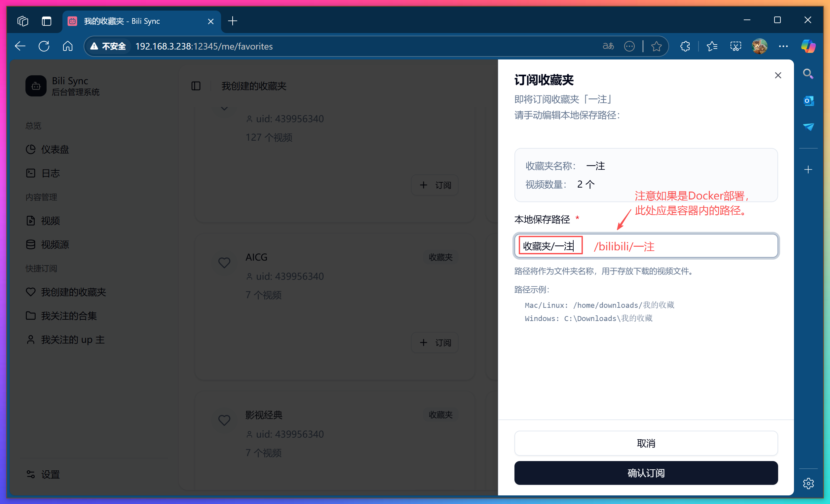Open 我关注的合集 via the folder icon
Screen dimensions: 830x504
(31, 315)
